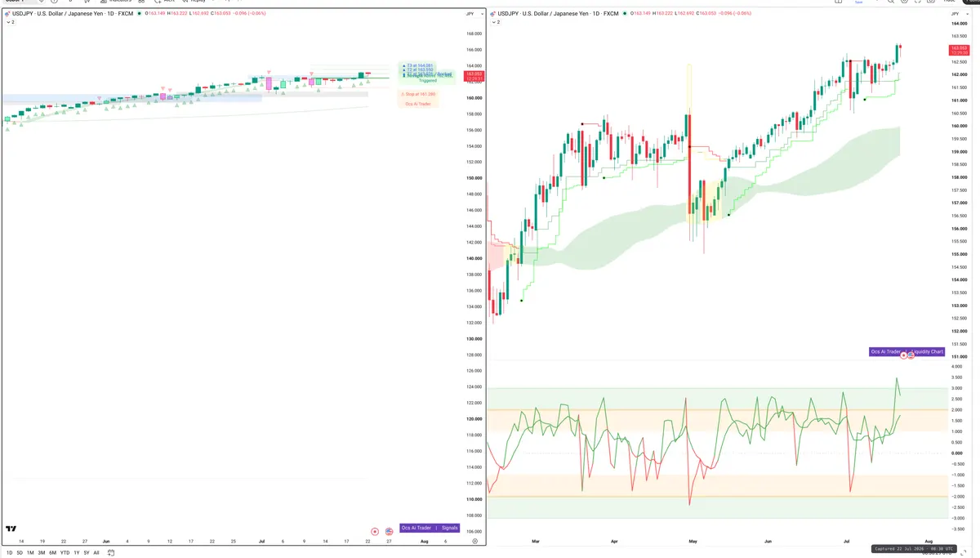
Task: Select the 1Y time range button
Action: (x=76, y=553)
